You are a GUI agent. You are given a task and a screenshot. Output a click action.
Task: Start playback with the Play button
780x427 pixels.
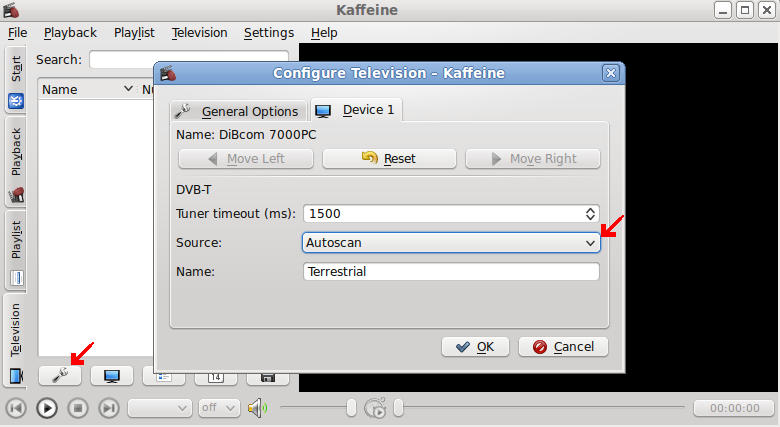[47, 409]
